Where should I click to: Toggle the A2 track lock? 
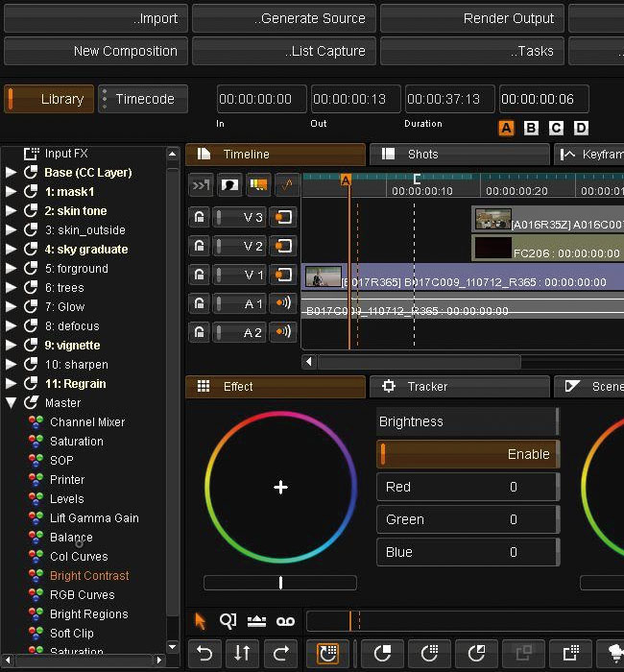[200, 332]
